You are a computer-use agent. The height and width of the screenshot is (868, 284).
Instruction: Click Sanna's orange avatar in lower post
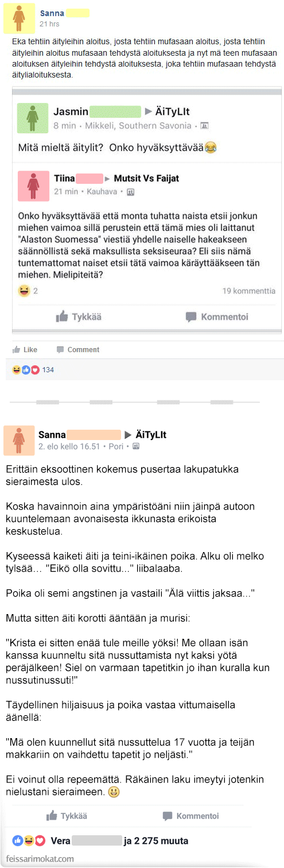[x=19, y=441]
